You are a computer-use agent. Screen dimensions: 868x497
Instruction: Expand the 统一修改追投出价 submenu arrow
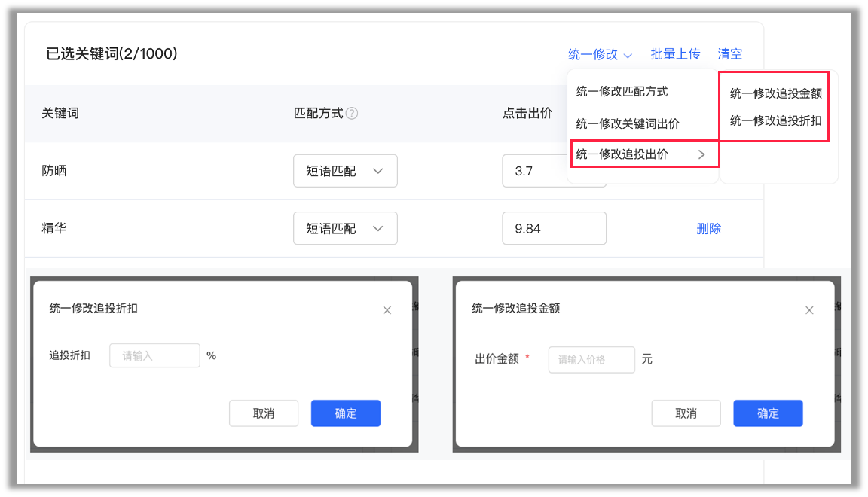pyautogui.click(x=702, y=154)
